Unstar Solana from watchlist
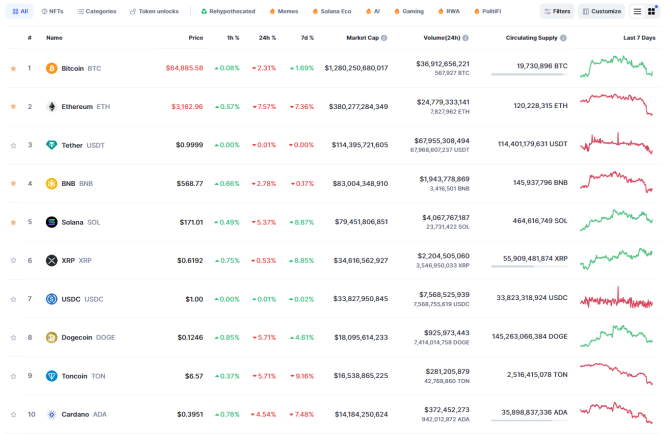The image size is (665, 434). 13,222
